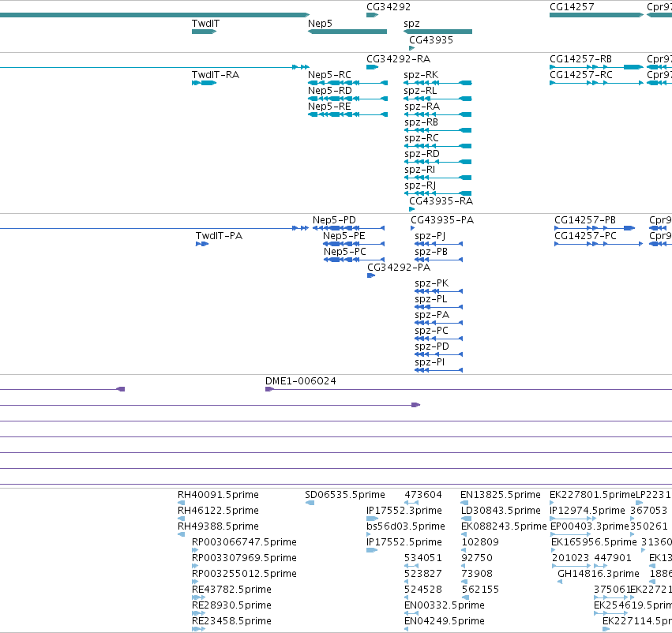This screenshot has height=633, width=672.
Task: Select the RH46122.5prime EST label
Action: [218, 511]
